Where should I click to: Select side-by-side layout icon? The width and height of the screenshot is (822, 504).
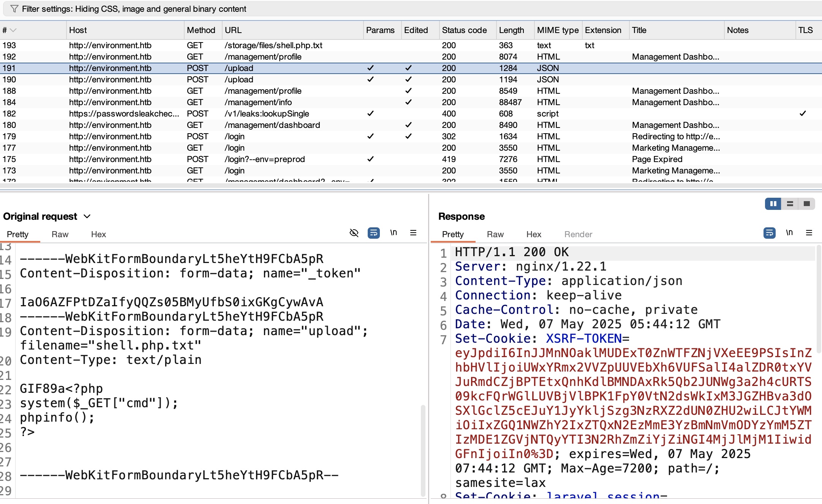point(773,204)
